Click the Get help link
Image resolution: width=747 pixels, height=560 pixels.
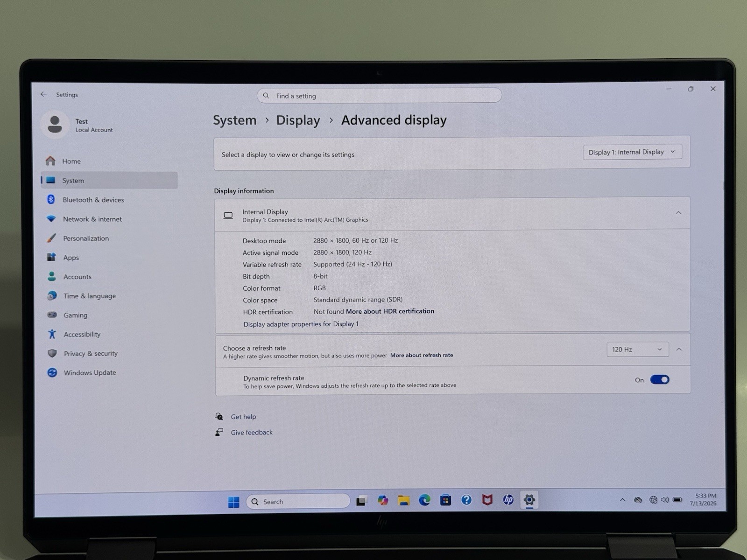[243, 417]
